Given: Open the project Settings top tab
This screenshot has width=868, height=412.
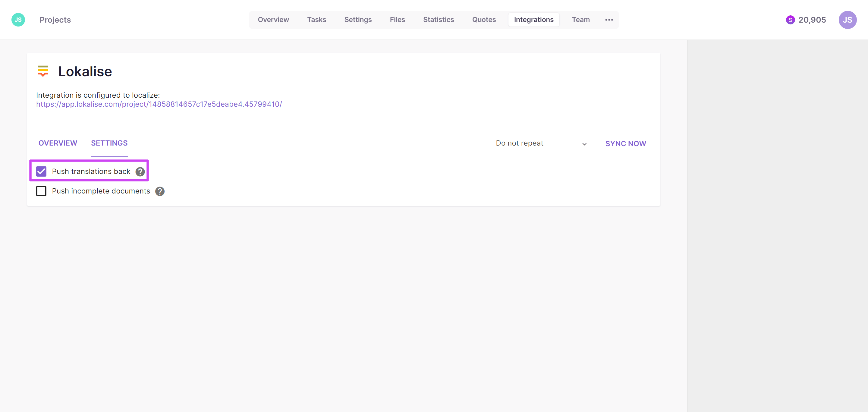Looking at the screenshot, I should pos(358,20).
